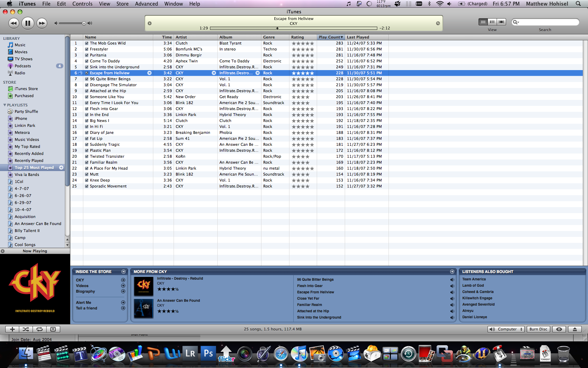The width and height of the screenshot is (588, 368).
Task: Click the right arrow in the now playing display
Action: tap(438, 23)
